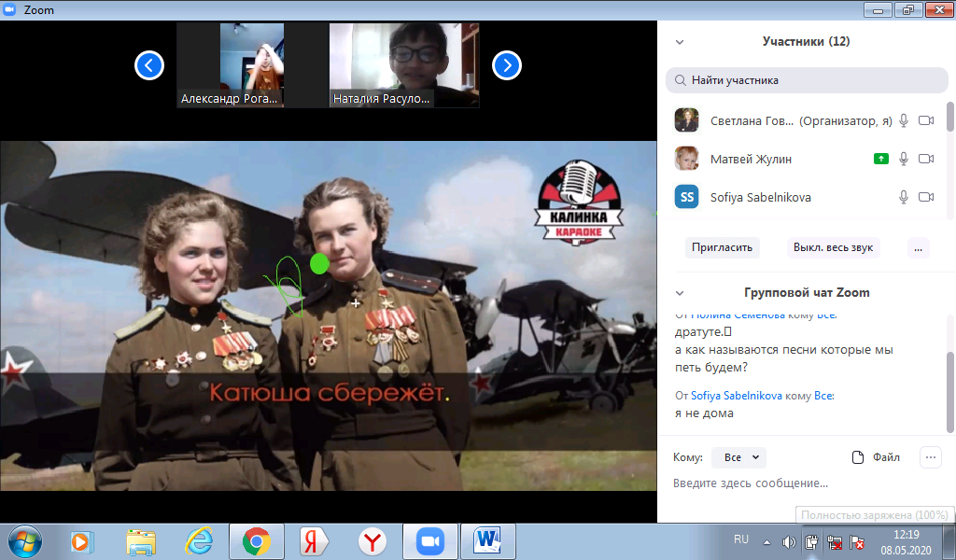Click Sofiya Sabelnikova sender link in chat
Screen dimensions: 956x560
(x=736, y=396)
